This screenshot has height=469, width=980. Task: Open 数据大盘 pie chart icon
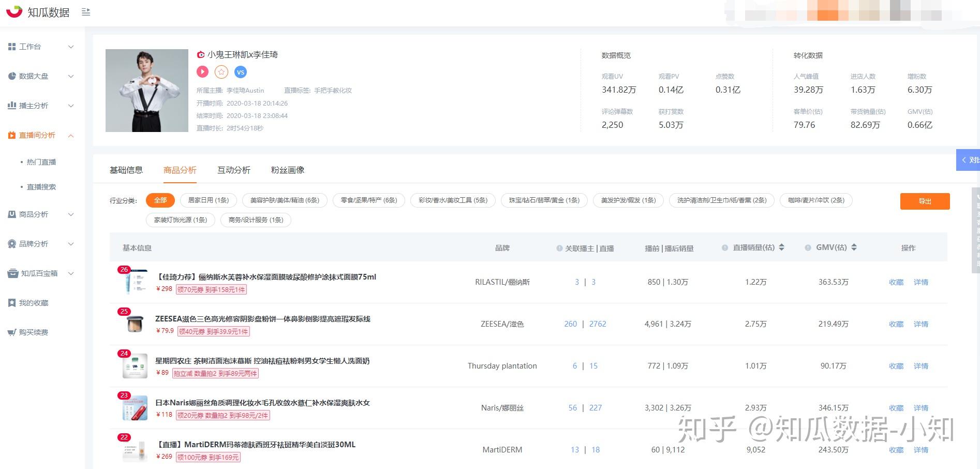coord(12,76)
